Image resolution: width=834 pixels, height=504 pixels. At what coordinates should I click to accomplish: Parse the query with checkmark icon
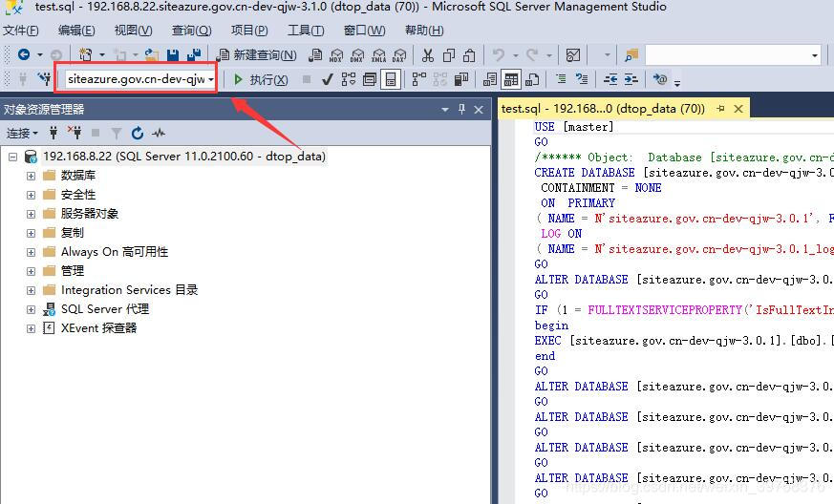327,80
